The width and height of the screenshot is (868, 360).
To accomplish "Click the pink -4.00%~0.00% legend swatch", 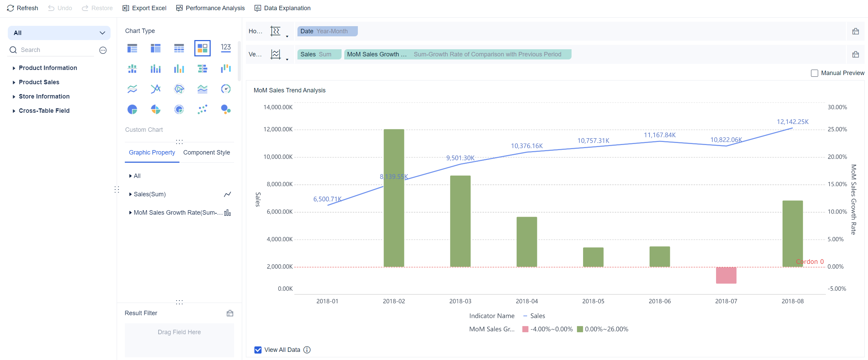I will (x=525, y=329).
